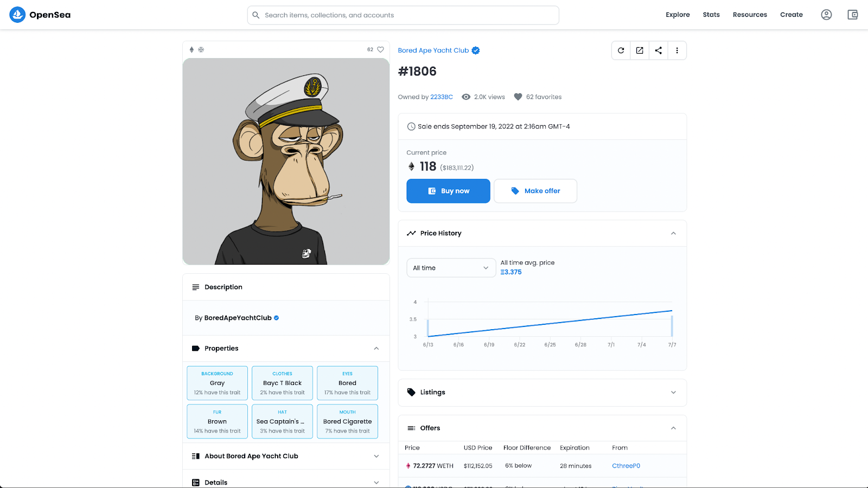Open the wallet icon in header
This screenshot has height=488, width=868.
coord(853,15)
